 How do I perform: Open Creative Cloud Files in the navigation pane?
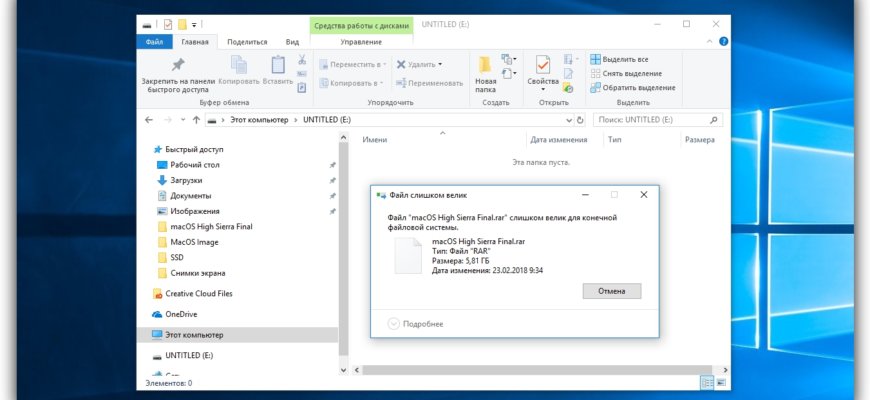[193, 293]
